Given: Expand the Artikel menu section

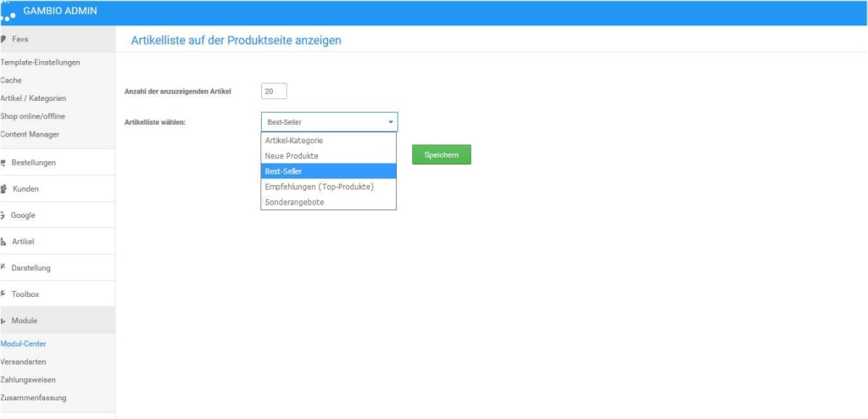Looking at the screenshot, I should click(58, 241).
